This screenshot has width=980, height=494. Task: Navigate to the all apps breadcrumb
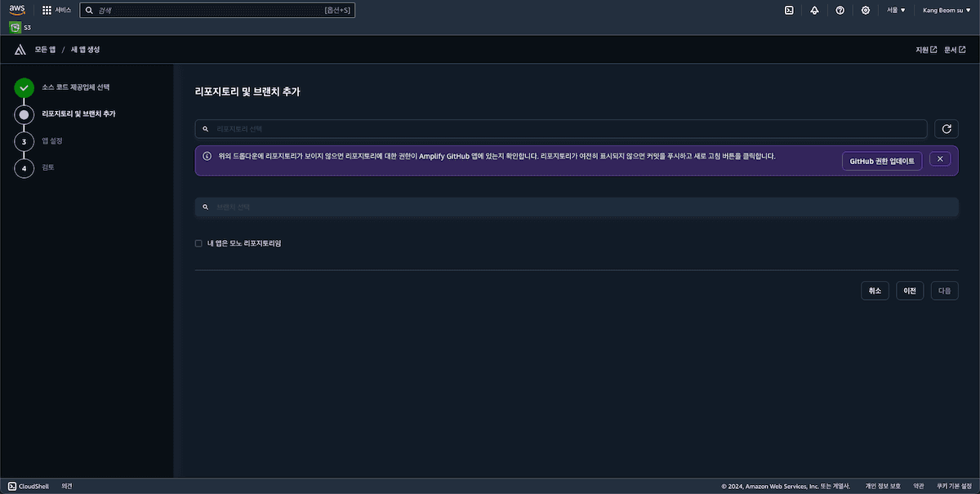click(45, 50)
